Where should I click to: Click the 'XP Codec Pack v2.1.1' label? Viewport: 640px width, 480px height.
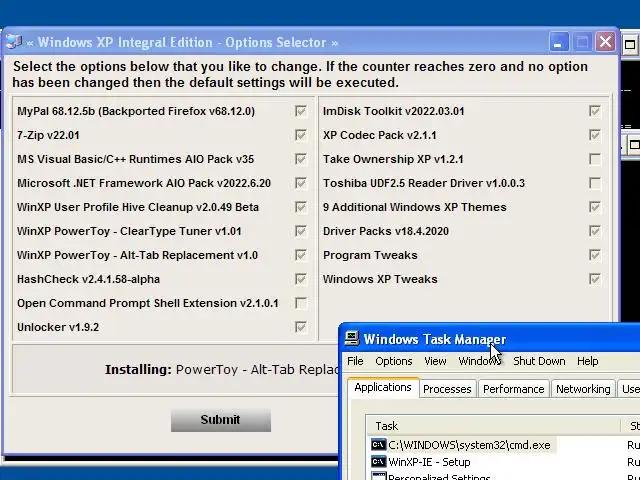pos(380,135)
